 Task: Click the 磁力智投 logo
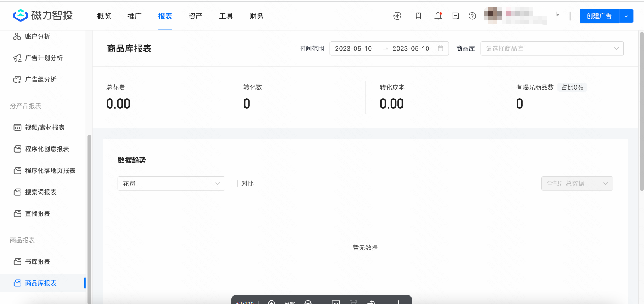pos(43,16)
